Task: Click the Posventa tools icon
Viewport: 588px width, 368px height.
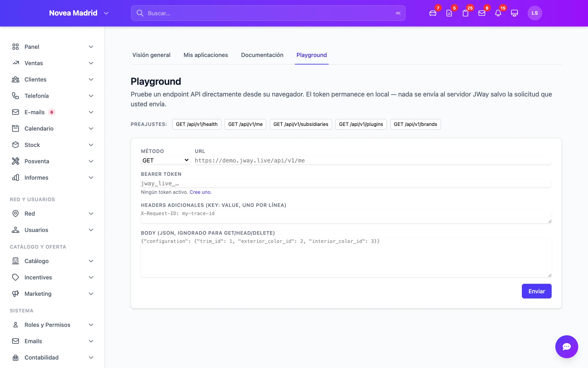Action: coord(16,161)
